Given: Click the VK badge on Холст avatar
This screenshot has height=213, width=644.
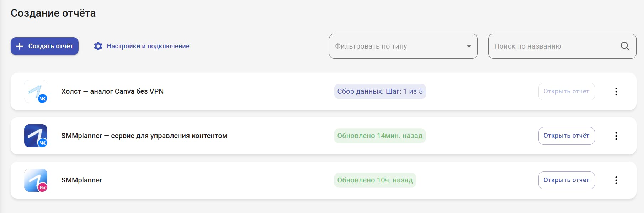Looking at the screenshot, I should pos(43,99).
